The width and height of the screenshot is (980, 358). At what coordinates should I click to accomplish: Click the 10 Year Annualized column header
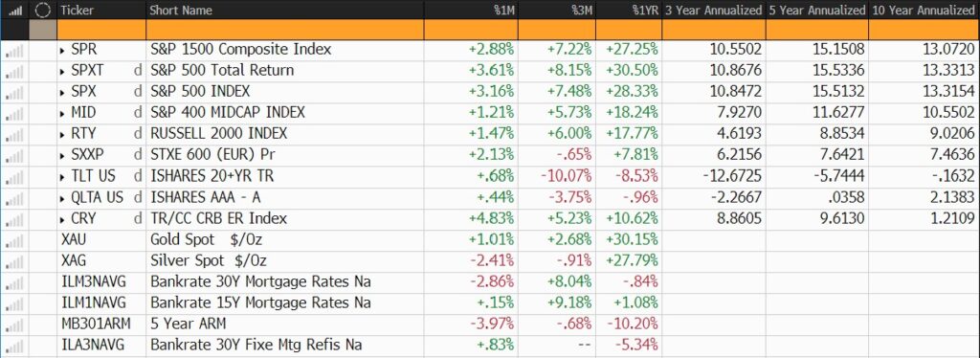point(924,10)
